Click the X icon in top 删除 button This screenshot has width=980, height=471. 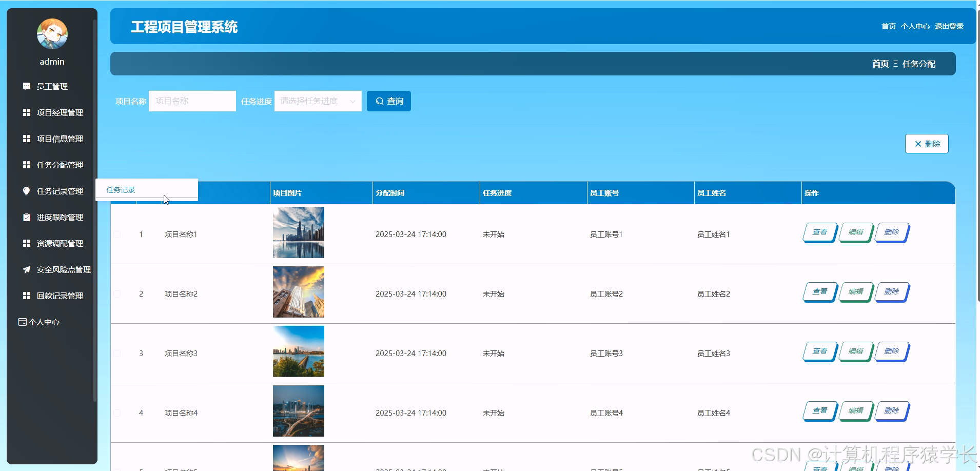click(x=918, y=144)
